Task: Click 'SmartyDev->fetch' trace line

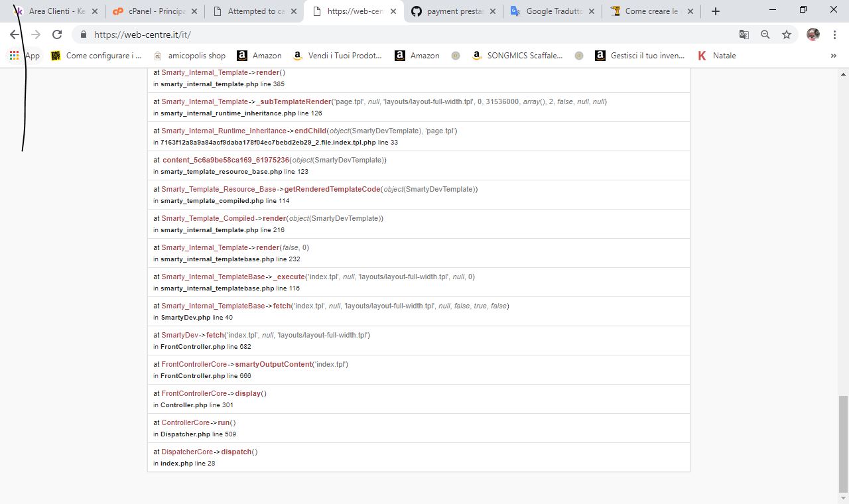Action: (x=262, y=335)
